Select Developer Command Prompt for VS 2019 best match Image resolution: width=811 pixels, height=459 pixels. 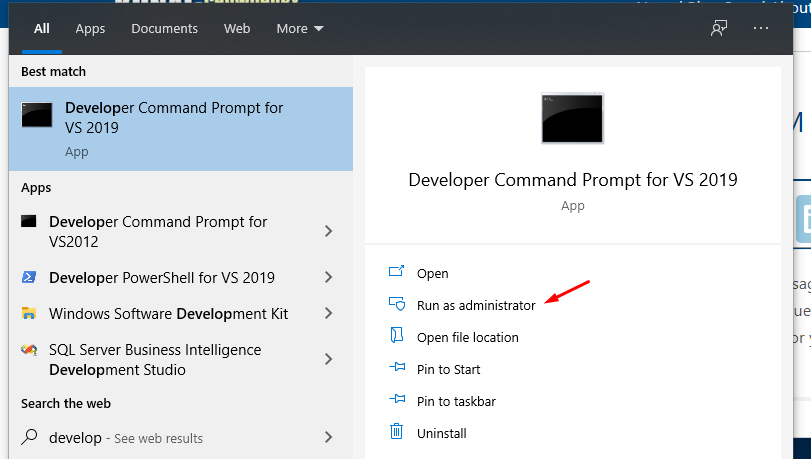(x=181, y=129)
